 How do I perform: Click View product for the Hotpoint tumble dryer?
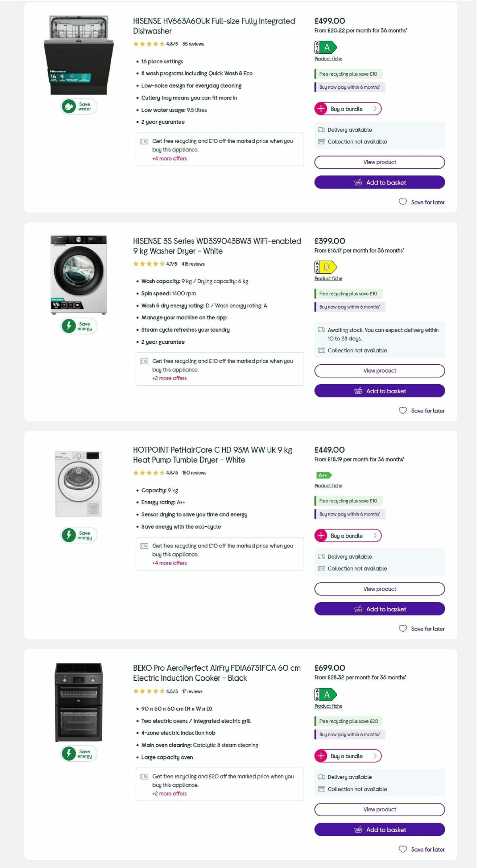point(379,589)
